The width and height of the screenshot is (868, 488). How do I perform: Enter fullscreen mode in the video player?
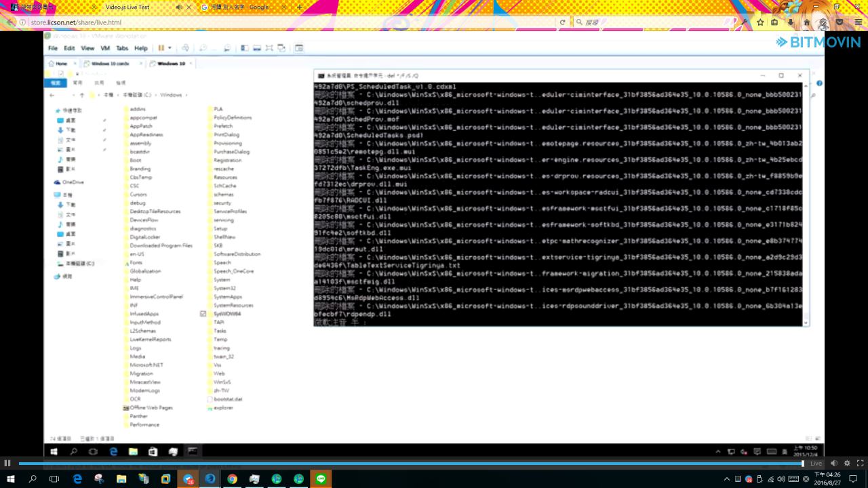[x=860, y=464]
